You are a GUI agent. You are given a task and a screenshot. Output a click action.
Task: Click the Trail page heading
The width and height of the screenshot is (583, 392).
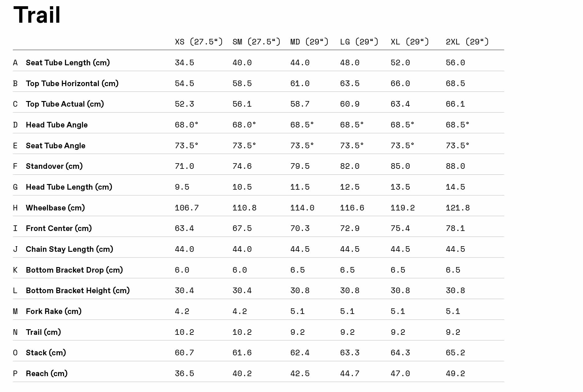pos(37,15)
